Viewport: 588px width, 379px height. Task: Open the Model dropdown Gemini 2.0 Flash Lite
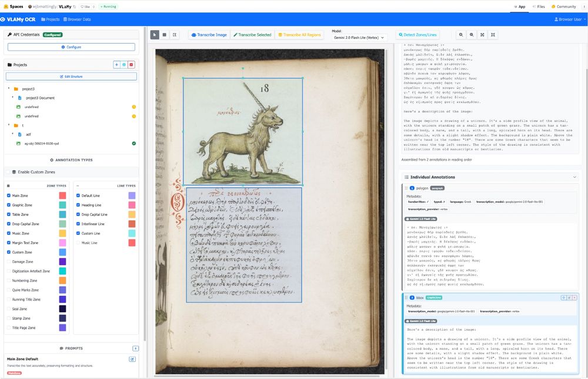pyautogui.click(x=359, y=38)
